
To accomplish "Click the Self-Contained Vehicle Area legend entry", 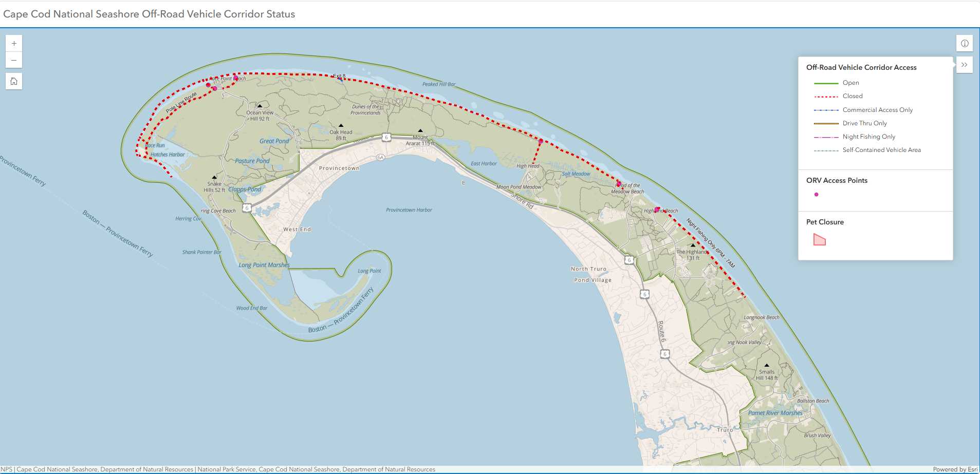I will tap(826, 150).
